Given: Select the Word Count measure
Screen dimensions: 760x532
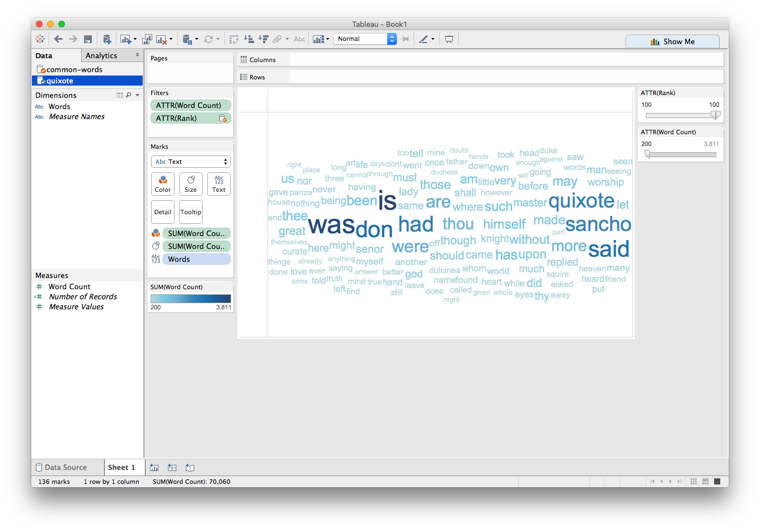Looking at the screenshot, I should [x=69, y=286].
